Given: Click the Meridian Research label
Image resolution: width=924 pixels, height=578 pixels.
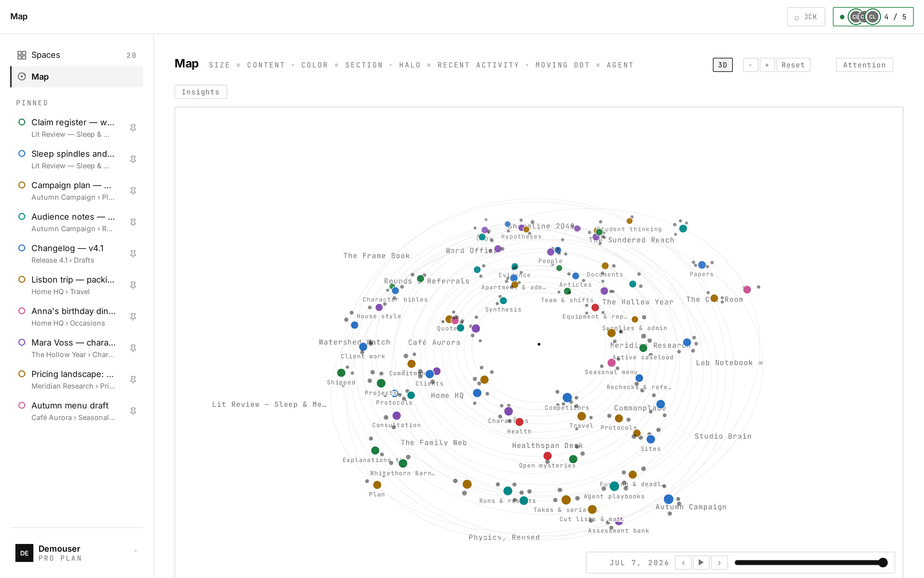Looking at the screenshot, I should (650, 345).
